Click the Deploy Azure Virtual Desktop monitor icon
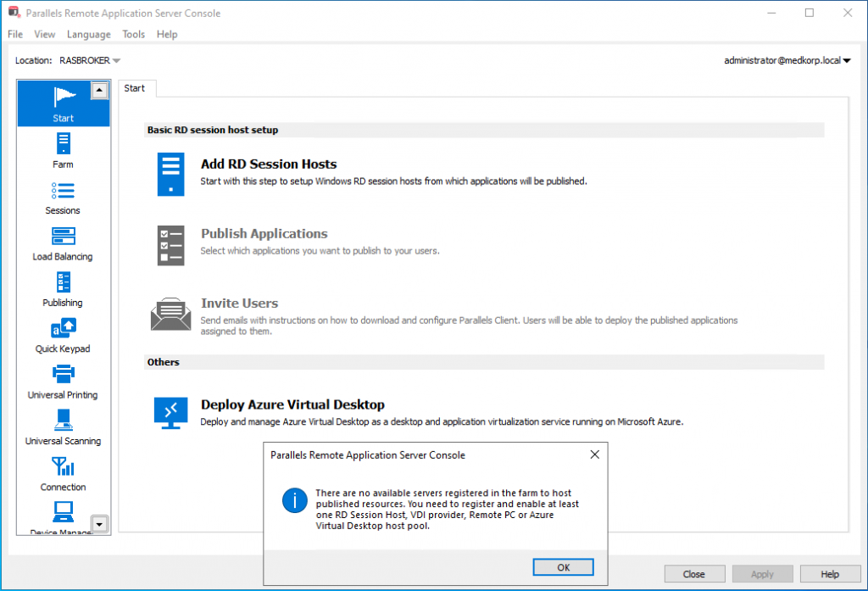Screen dimensions: 868x591 [x=170, y=413]
